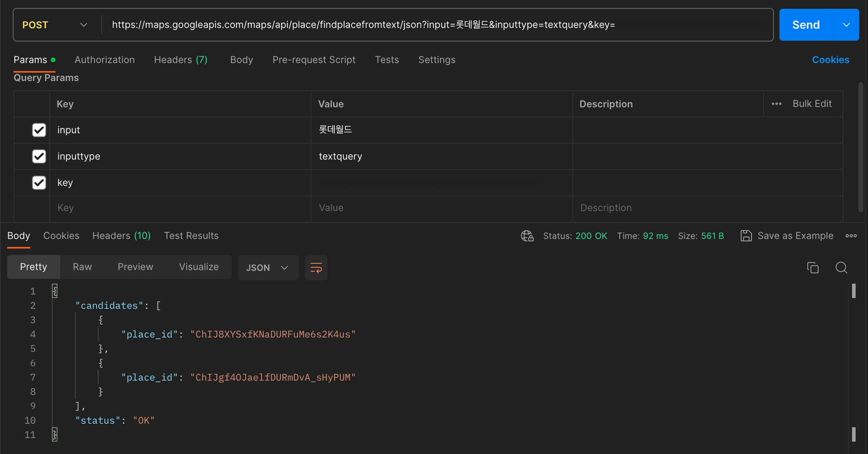Click the empty new Description placeholder field
Viewport: 868px width, 454px height.
tap(708, 208)
